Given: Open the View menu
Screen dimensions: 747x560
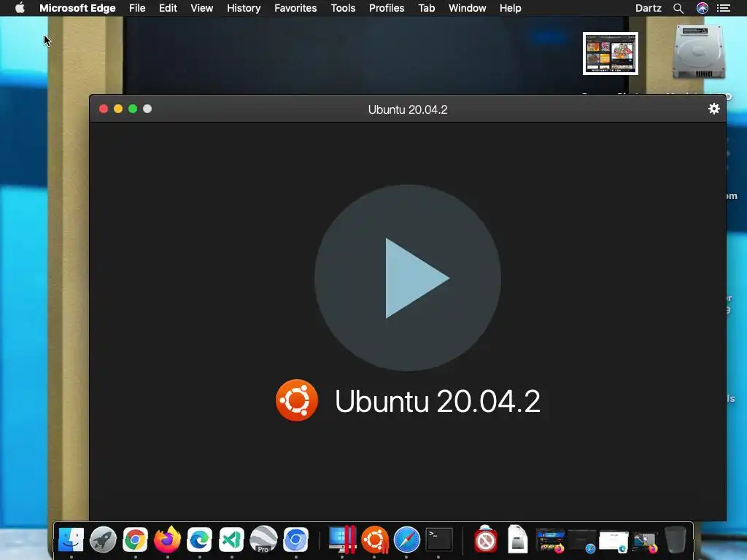Looking at the screenshot, I should pyautogui.click(x=201, y=8).
